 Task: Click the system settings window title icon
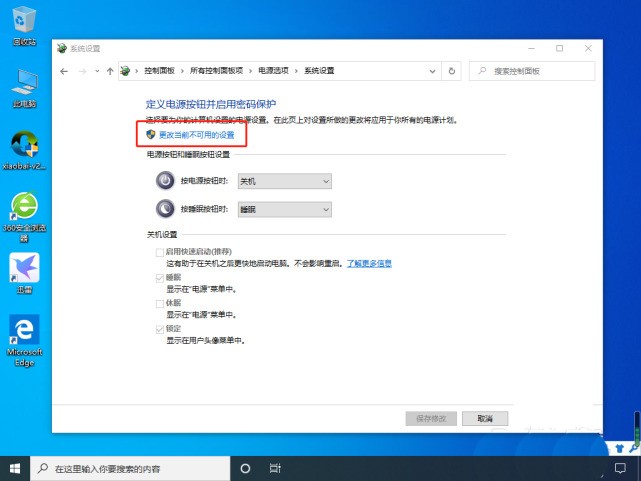click(x=62, y=48)
